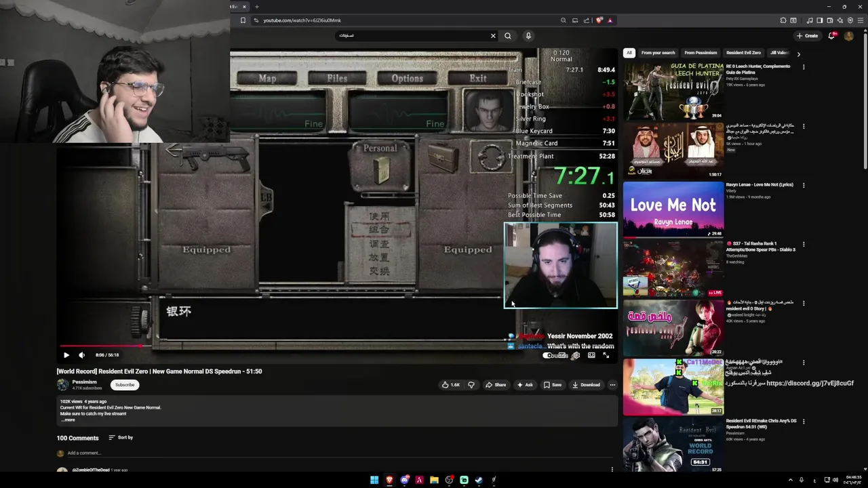Open options for Leech Hunter video
The width and height of the screenshot is (868, 488).
pos(804,67)
